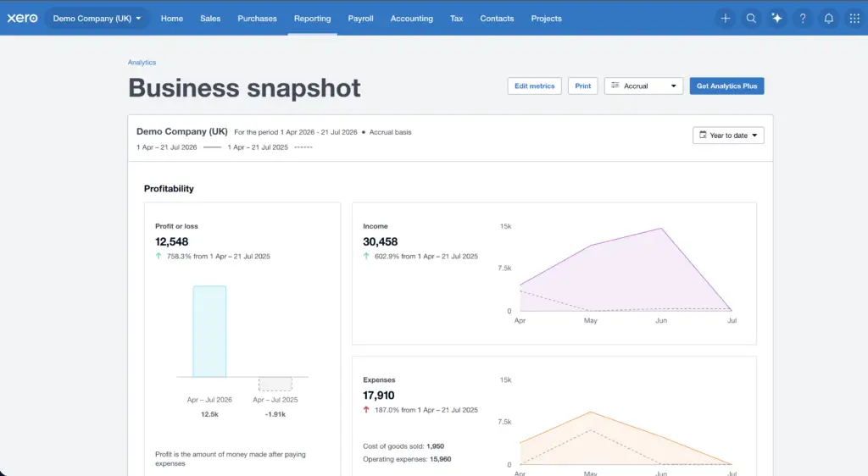
Task: Open the Accrual basis dropdown
Action: [644, 86]
